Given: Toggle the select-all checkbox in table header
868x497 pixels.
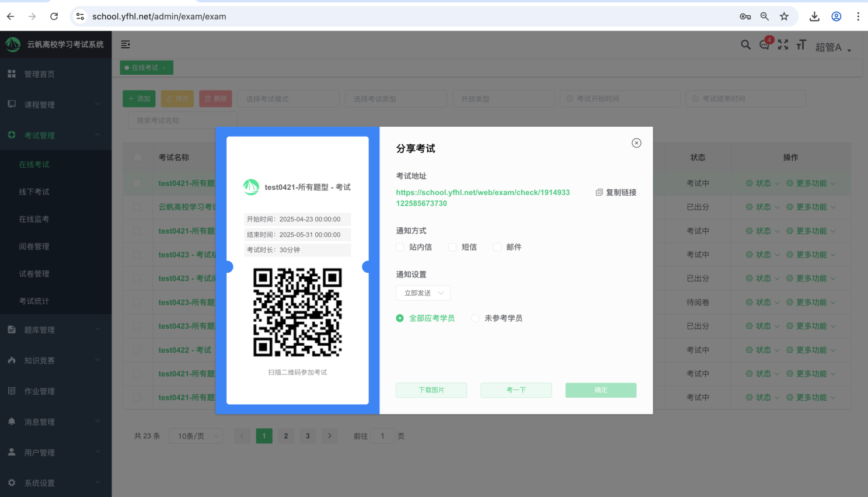Looking at the screenshot, I should (x=138, y=157).
